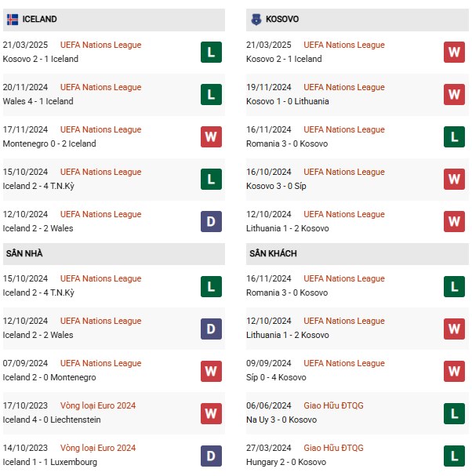Click W badge for Kosovo 1-0 Lithuania
Image resolution: width=472 pixels, height=476 pixels.
(x=454, y=94)
